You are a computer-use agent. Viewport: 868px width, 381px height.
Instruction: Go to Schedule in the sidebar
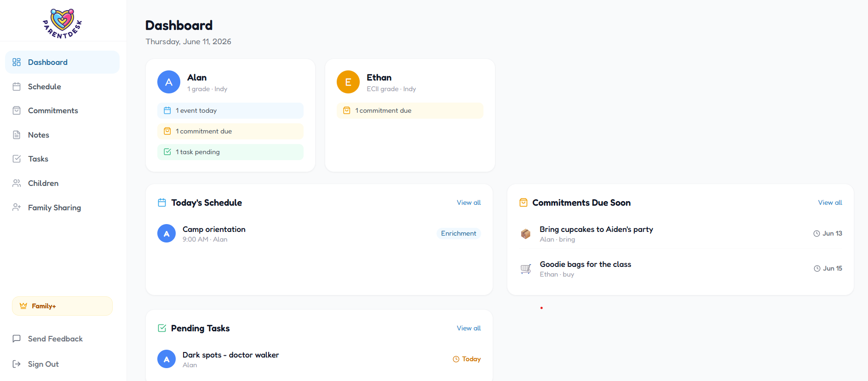pyautogui.click(x=63, y=87)
